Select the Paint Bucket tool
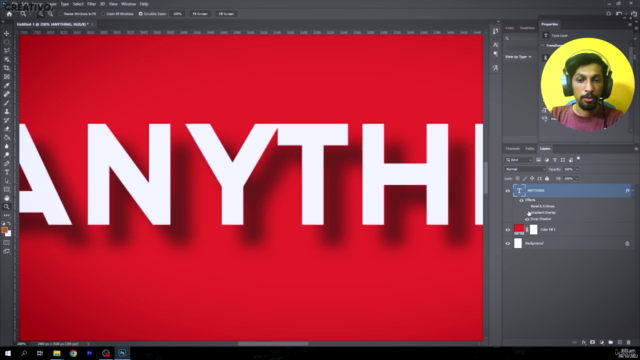Screen dimensions: 640x360 tap(7, 137)
